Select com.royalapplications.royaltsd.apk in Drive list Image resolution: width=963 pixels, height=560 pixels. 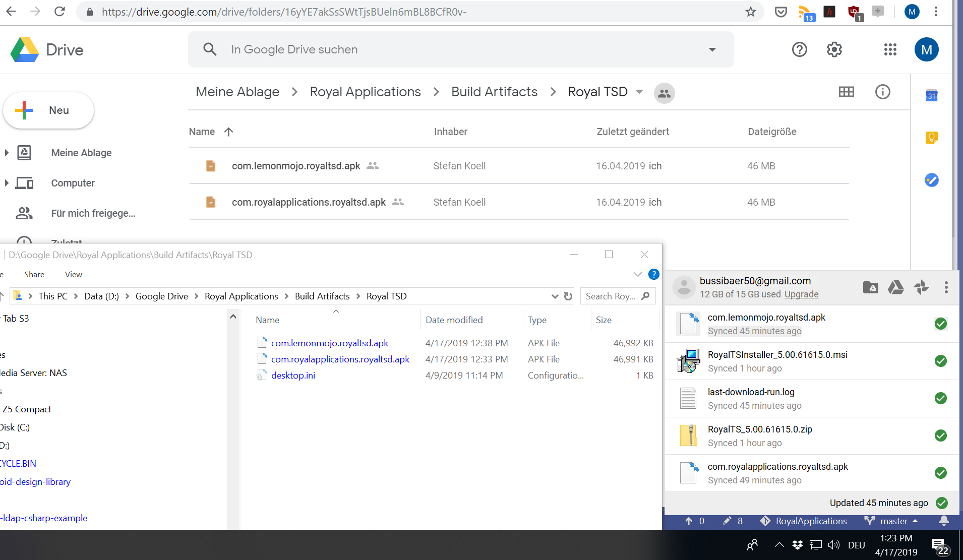click(519, 202)
